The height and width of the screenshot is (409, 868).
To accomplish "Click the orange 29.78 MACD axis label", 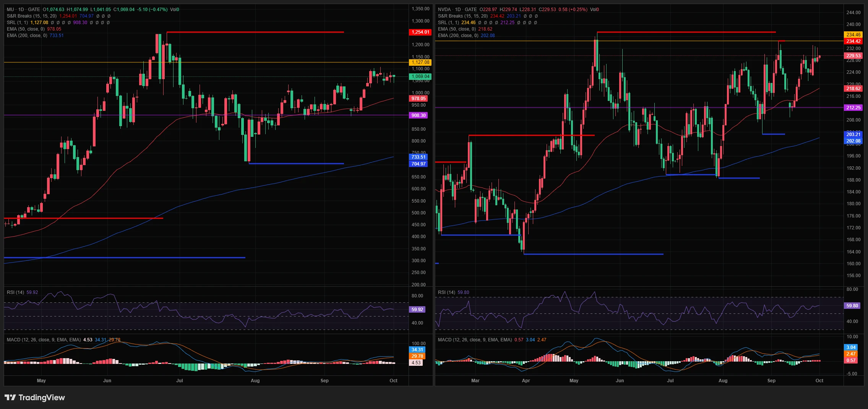I will (x=417, y=356).
